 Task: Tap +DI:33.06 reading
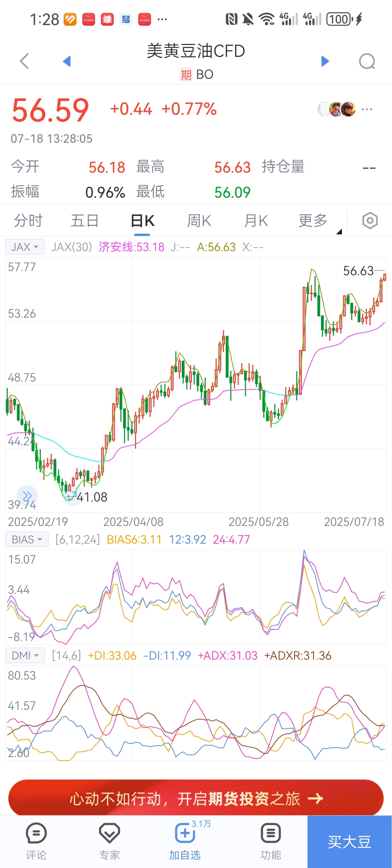(x=112, y=656)
